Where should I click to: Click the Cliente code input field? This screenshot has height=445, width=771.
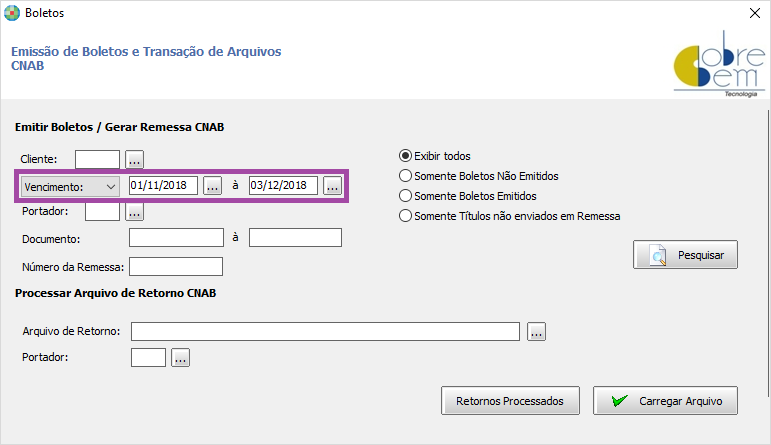click(x=97, y=160)
